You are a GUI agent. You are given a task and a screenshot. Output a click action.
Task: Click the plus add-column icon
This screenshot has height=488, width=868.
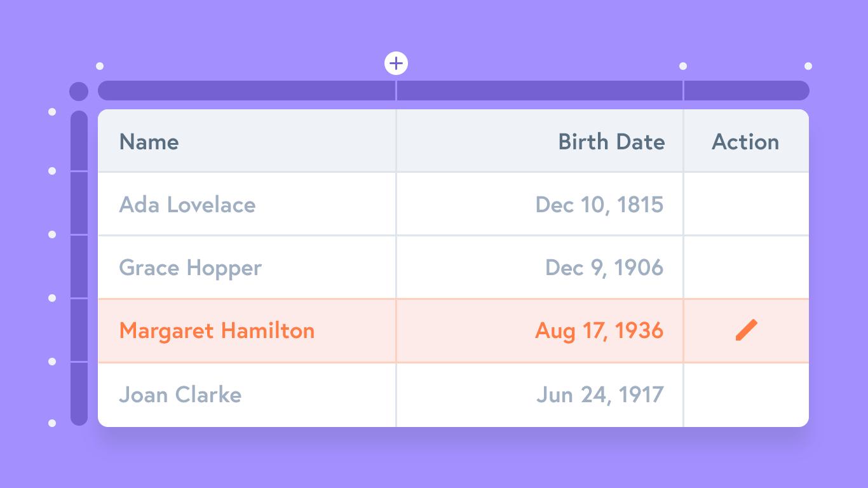click(x=396, y=64)
